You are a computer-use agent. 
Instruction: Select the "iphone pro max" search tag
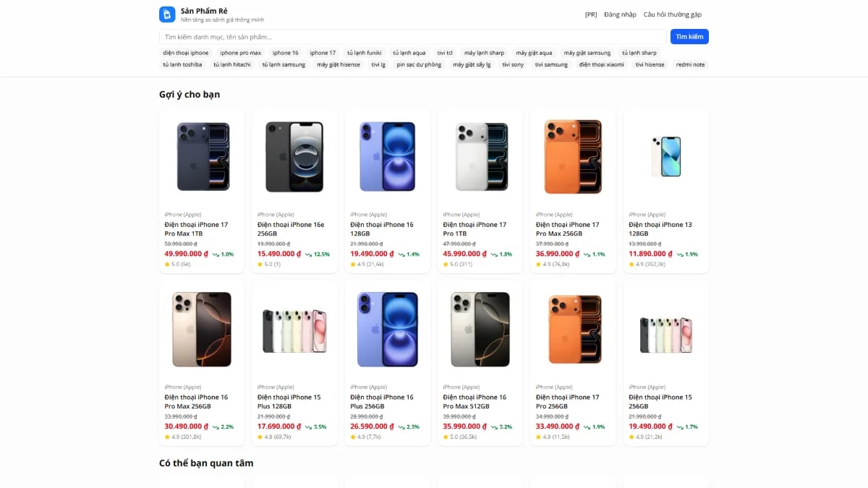[x=241, y=53]
